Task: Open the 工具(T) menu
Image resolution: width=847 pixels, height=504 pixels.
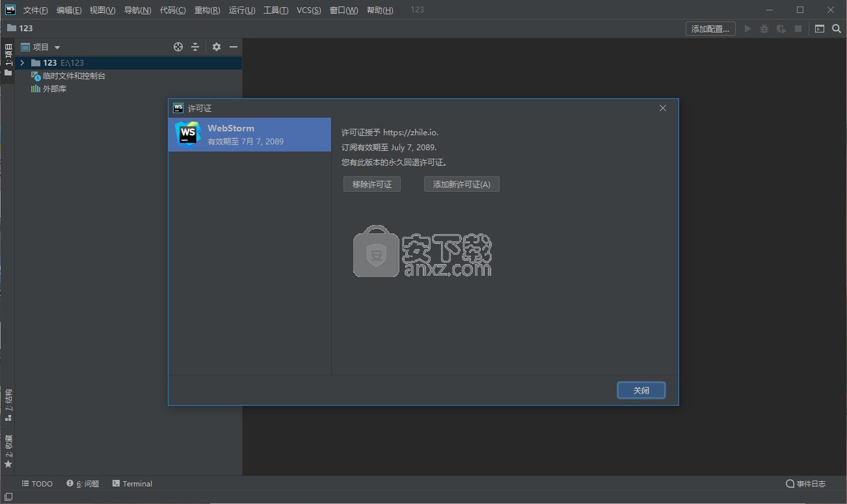Action: click(276, 10)
